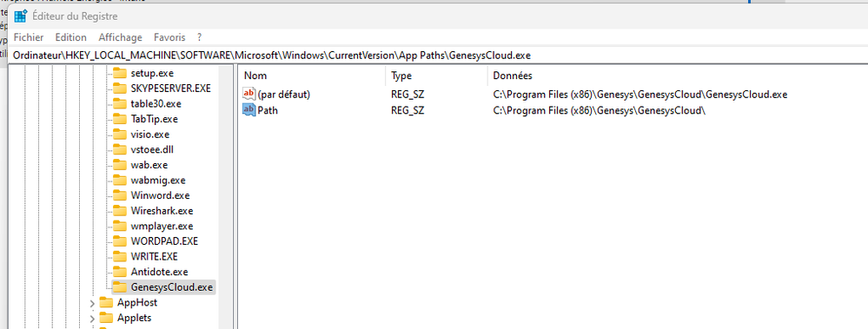Select the visio.exe folder icon

120,134
